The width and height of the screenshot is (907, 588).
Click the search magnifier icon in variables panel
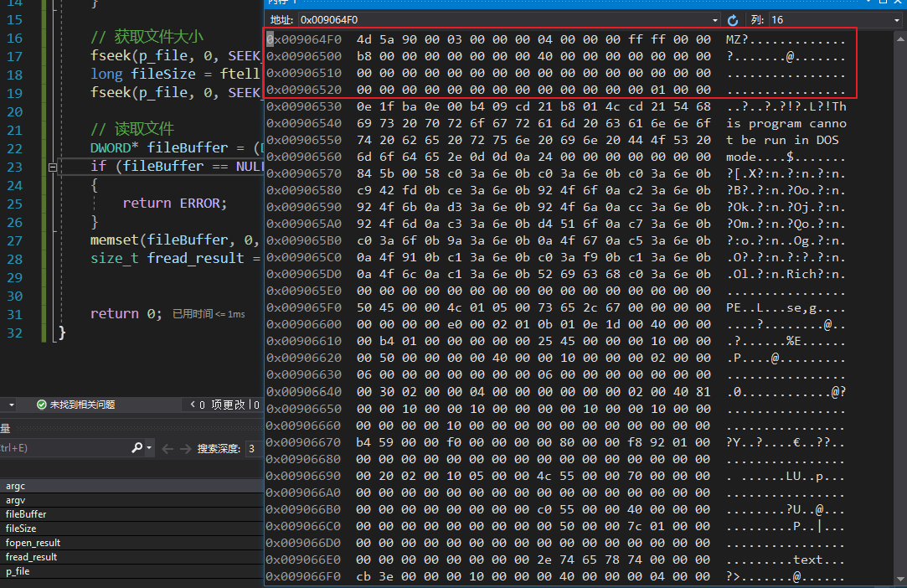click(x=137, y=448)
